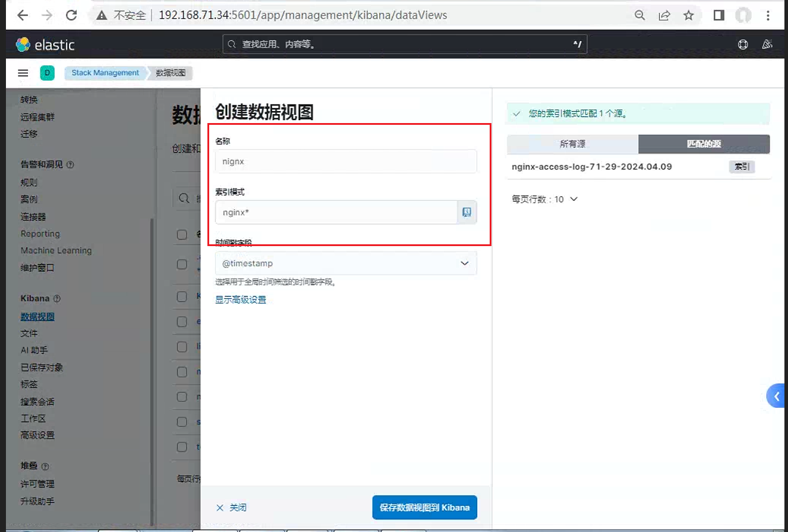The height and width of the screenshot is (532, 788).
Task: Open AI 助手 in the sidebar
Action: click(x=34, y=351)
